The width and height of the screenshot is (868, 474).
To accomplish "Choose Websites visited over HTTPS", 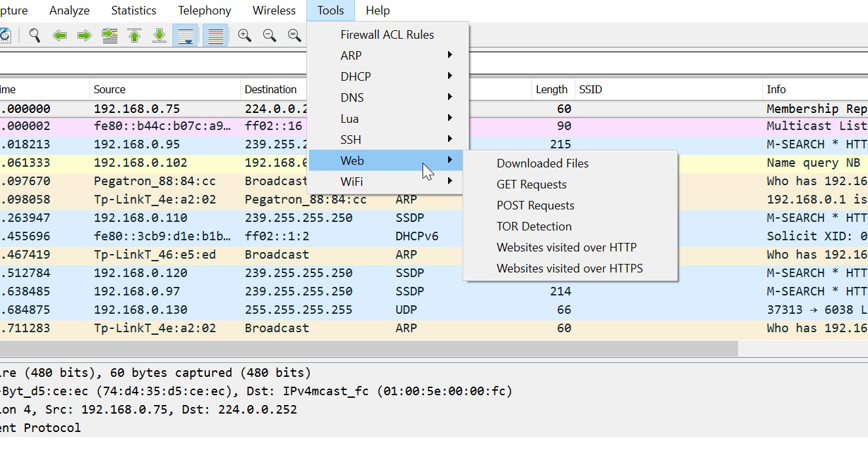I will point(570,268).
